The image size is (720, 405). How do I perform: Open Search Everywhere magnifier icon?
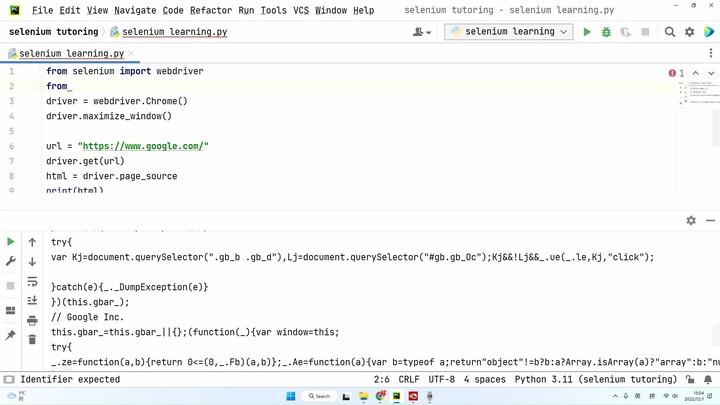point(670,32)
